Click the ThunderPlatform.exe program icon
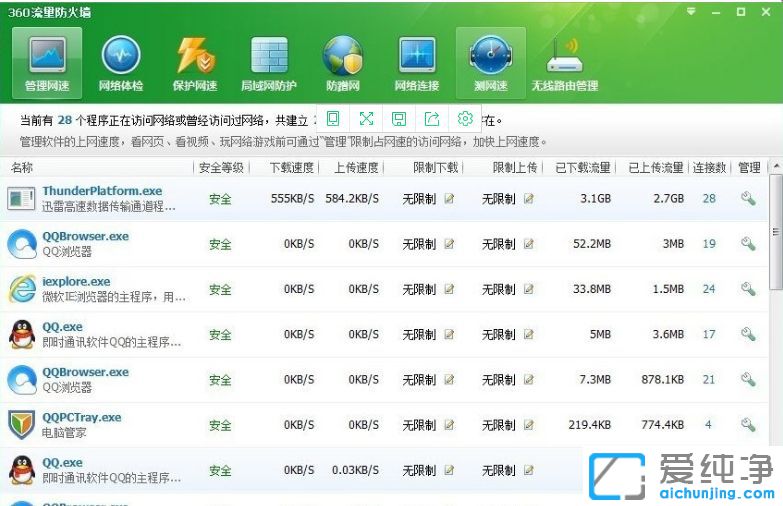This screenshot has width=783, height=506. [21, 199]
